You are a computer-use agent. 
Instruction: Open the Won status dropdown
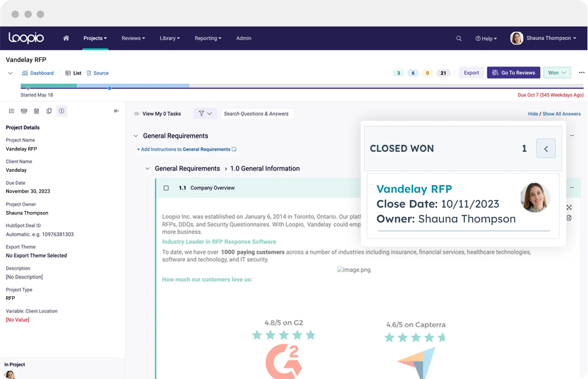point(557,73)
